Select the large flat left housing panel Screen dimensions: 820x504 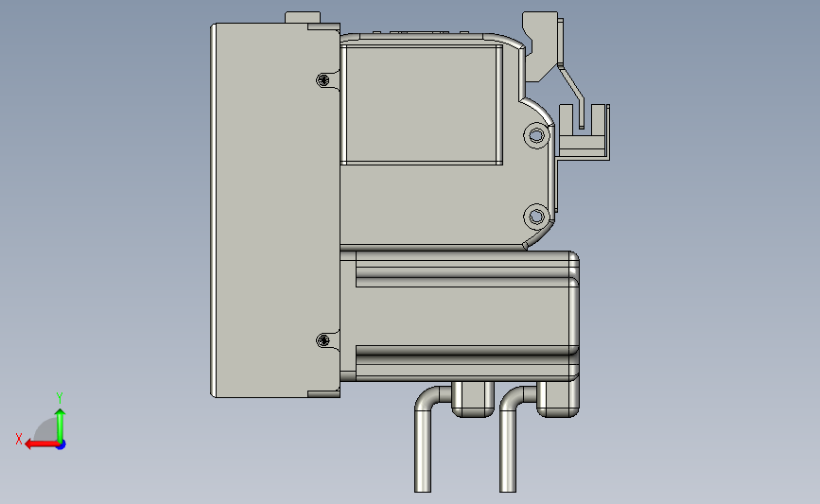pos(275,210)
